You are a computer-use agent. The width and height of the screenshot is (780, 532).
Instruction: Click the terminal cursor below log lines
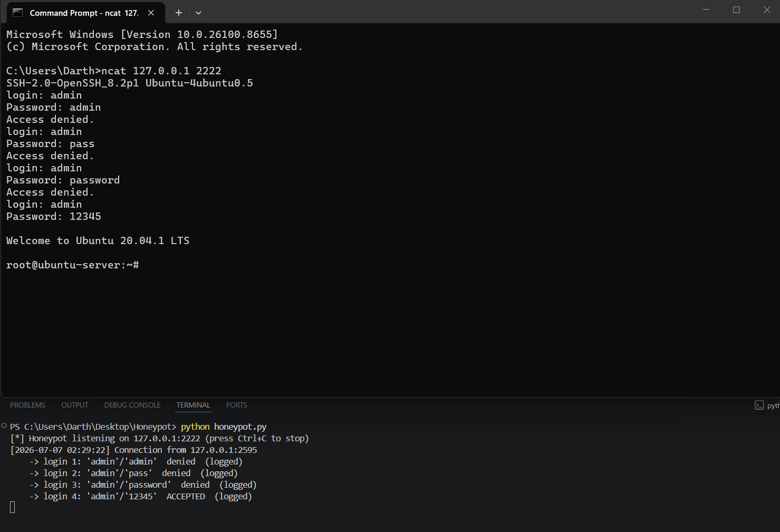(13, 507)
